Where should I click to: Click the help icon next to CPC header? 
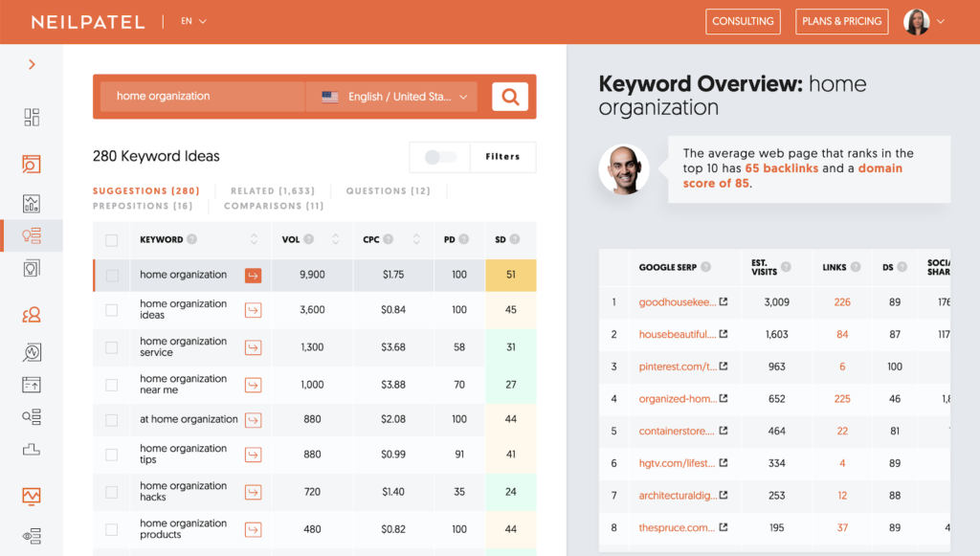click(x=389, y=239)
